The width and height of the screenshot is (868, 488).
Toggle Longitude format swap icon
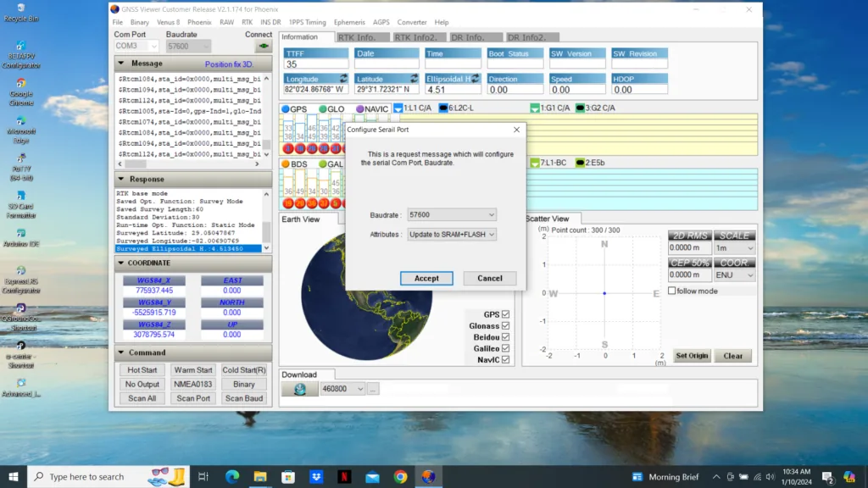tap(343, 79)
